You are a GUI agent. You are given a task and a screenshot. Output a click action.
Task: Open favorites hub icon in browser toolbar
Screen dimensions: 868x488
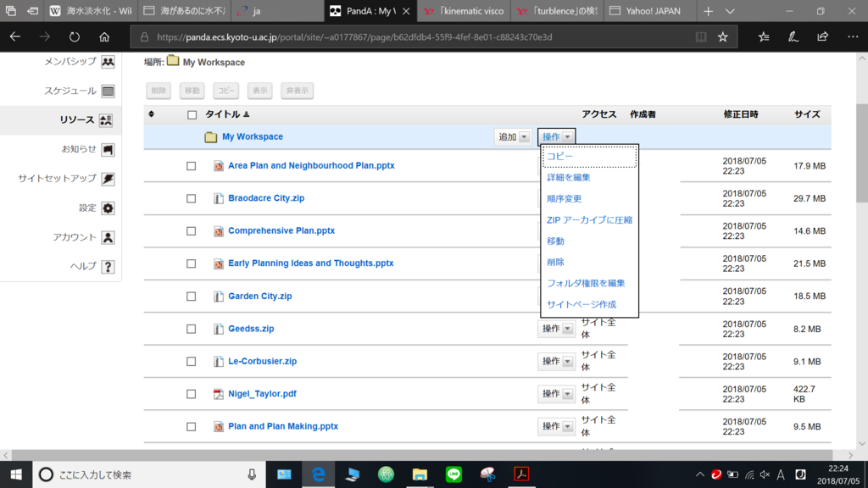pyautogui.click(x=764, y=37)
